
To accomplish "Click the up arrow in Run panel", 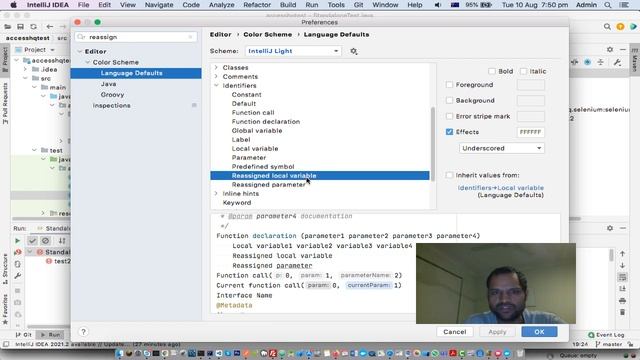I will click(x=622, y=253).
